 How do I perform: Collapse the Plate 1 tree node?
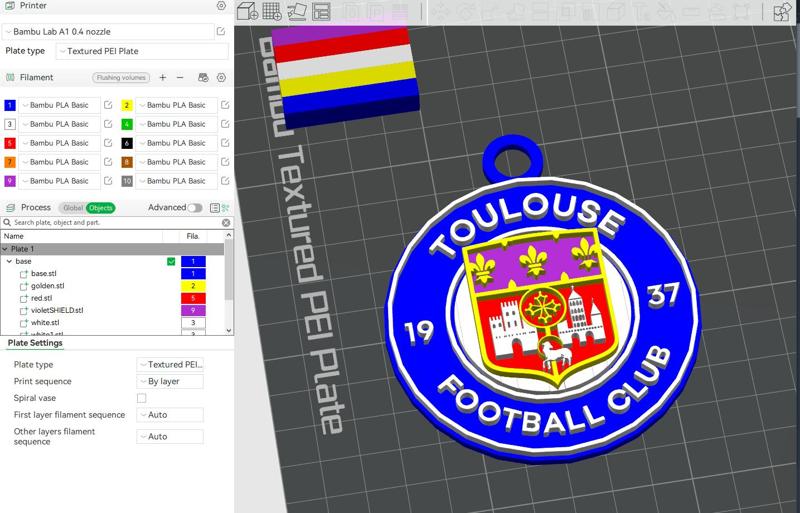(5, 249)
